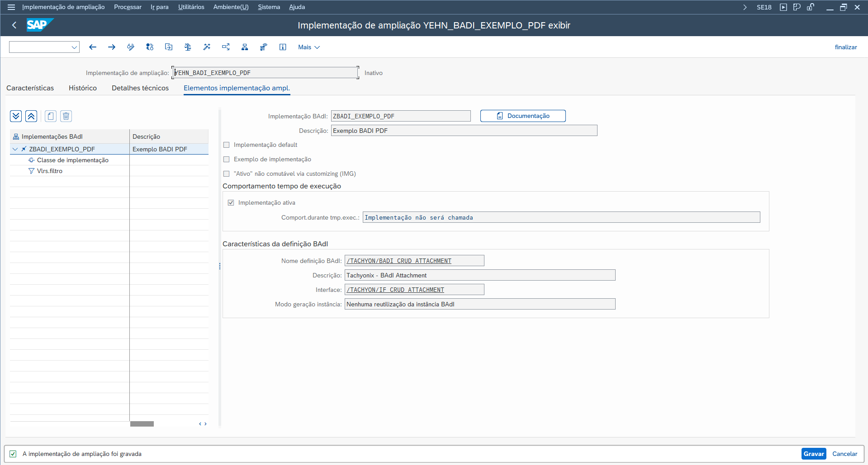Screen dimensions: 868x465
Task: Switch to the Características tab
Action: coord(30,88)
